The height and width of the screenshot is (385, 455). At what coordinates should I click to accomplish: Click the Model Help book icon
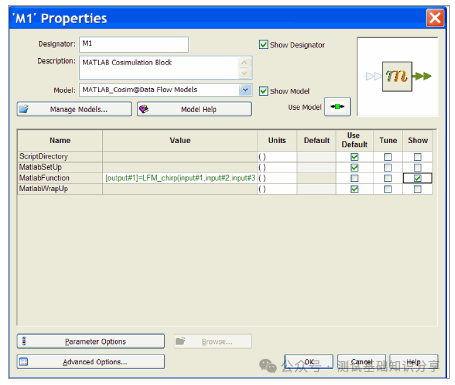click(144, 109)
